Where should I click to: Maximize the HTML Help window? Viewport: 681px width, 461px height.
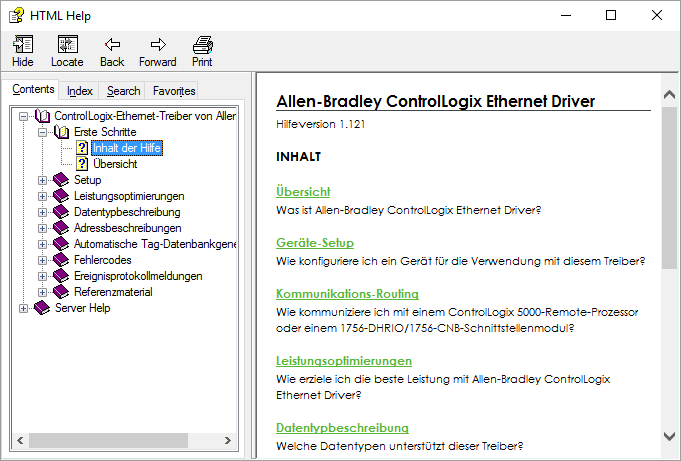[611, 16]
